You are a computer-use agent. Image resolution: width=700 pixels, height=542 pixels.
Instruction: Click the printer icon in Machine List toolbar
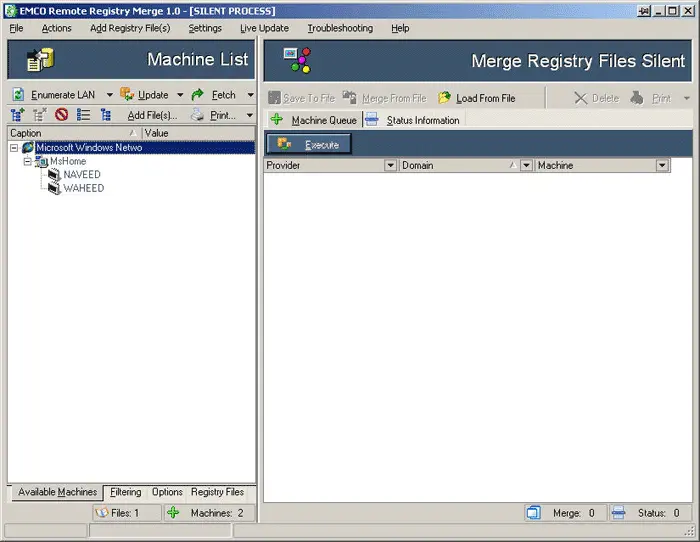click(x=197, y=116)
